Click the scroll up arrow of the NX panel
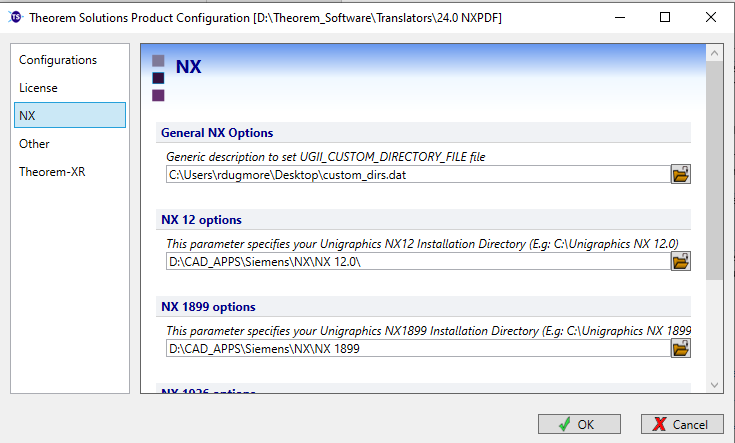Image resolution: width=735 pixels, height=443 pixels. tap(714, 53)
